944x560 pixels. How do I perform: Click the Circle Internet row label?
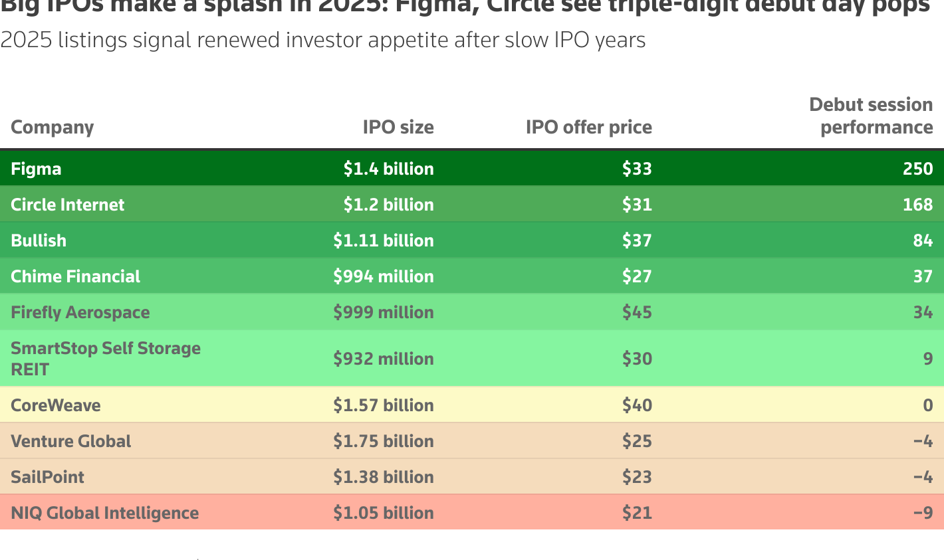tap(67, 205)
